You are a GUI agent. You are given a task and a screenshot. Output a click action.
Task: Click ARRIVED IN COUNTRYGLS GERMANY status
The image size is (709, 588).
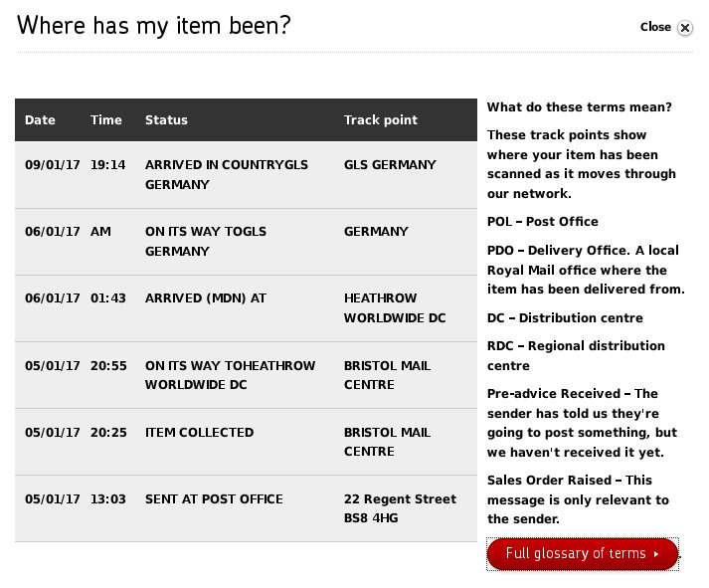pyautogui.click(x=227, y=174)
